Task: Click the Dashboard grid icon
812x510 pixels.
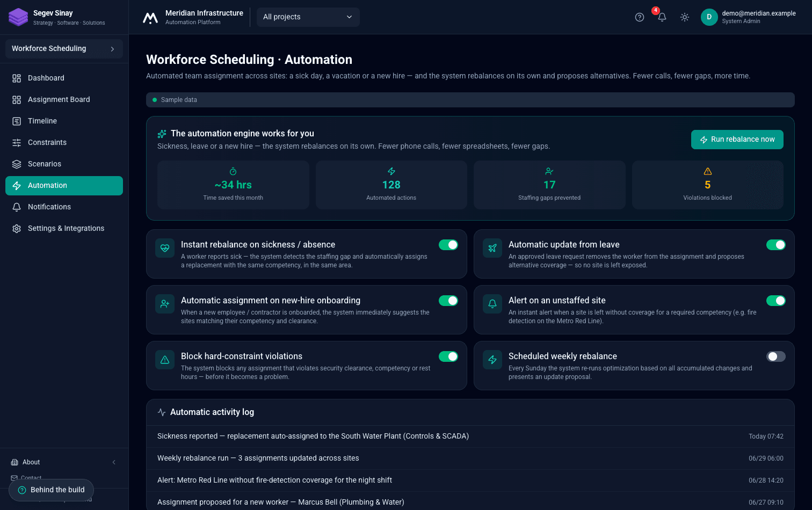Action: (17, 78)
